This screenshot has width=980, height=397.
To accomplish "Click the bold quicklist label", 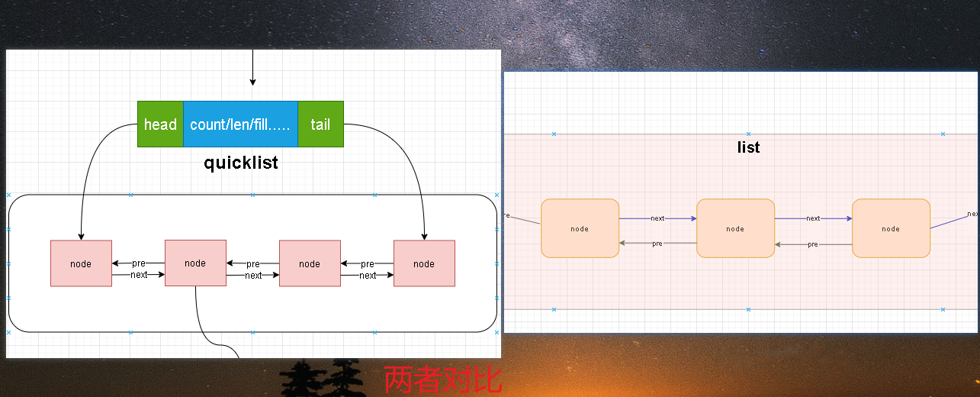I will (x=241, y=163).
